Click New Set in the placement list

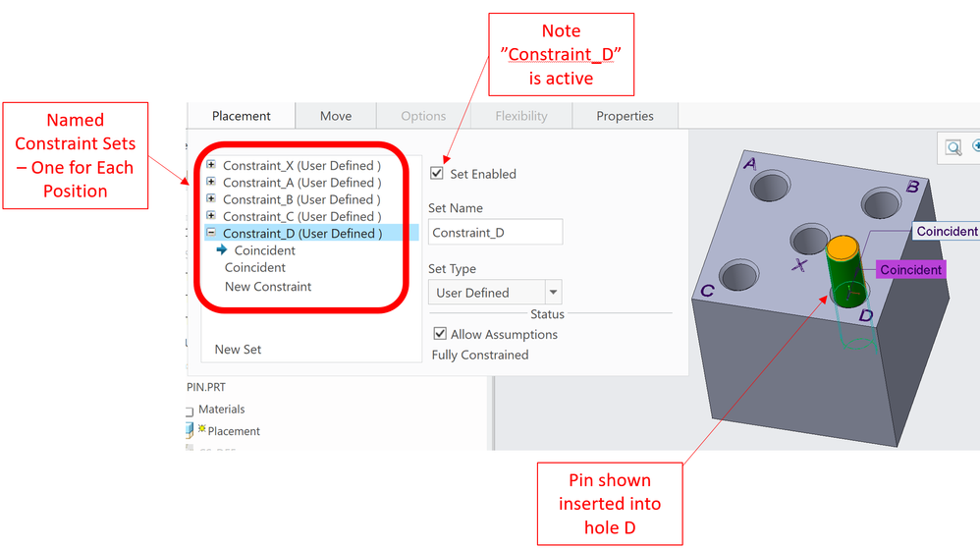pos(238,349)
